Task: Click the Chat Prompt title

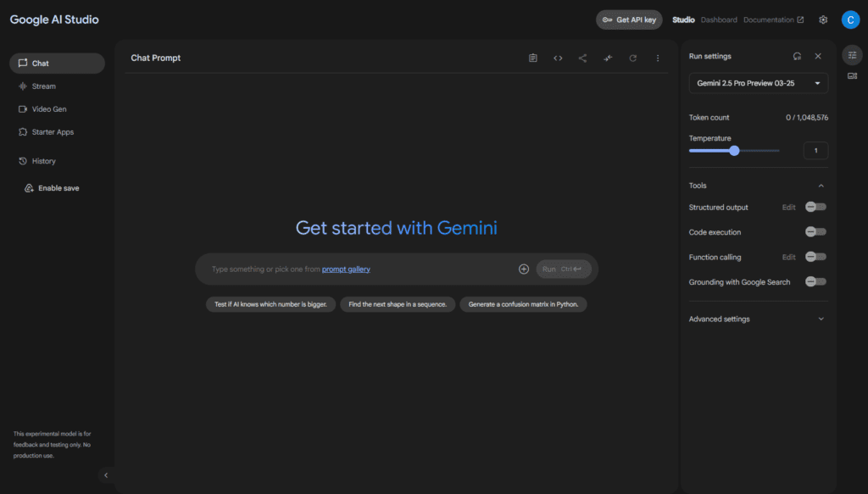Action: pos(156,58)
